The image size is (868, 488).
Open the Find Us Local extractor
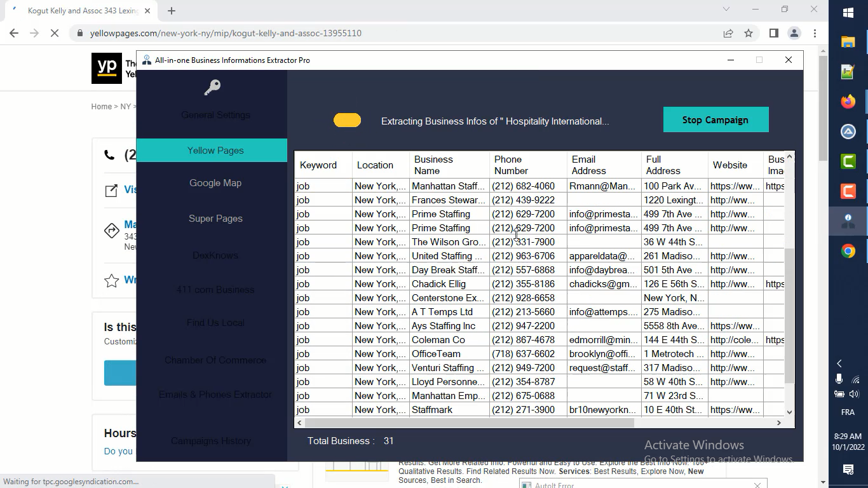coord(215,323)
